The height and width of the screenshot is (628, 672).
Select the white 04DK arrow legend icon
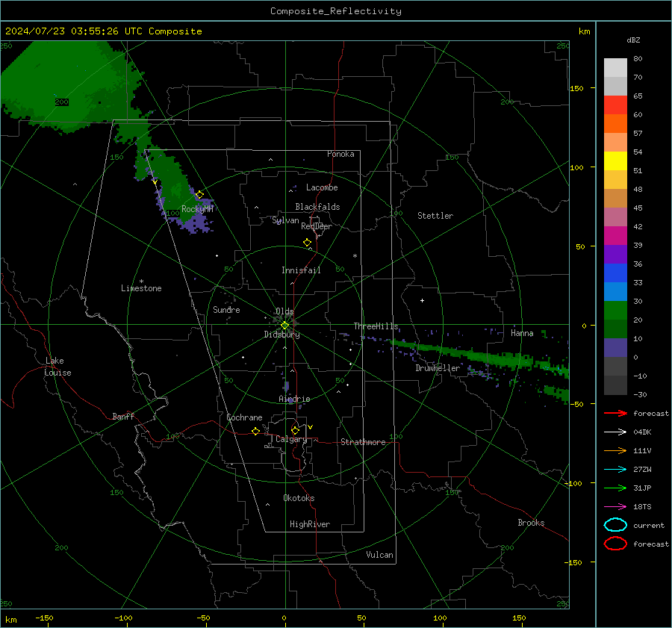pyautogui.click(x=615, y=432)
